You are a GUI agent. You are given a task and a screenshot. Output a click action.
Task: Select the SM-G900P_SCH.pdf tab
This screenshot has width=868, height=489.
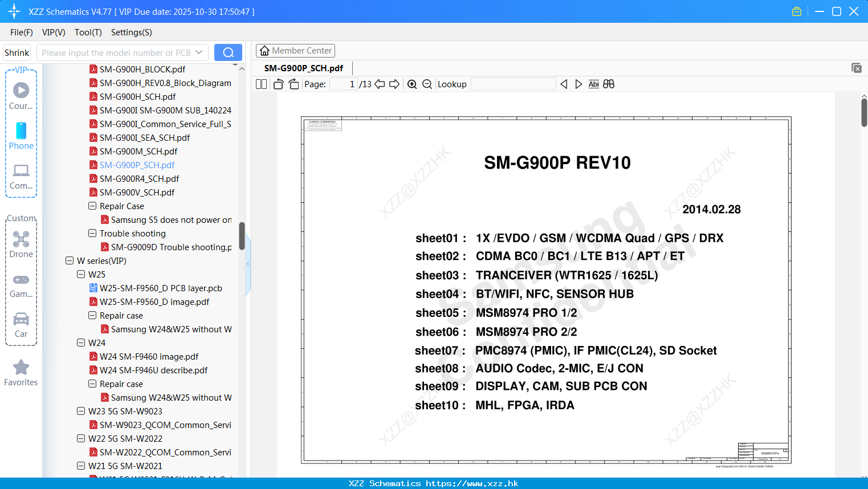click(x=304, y=68)
